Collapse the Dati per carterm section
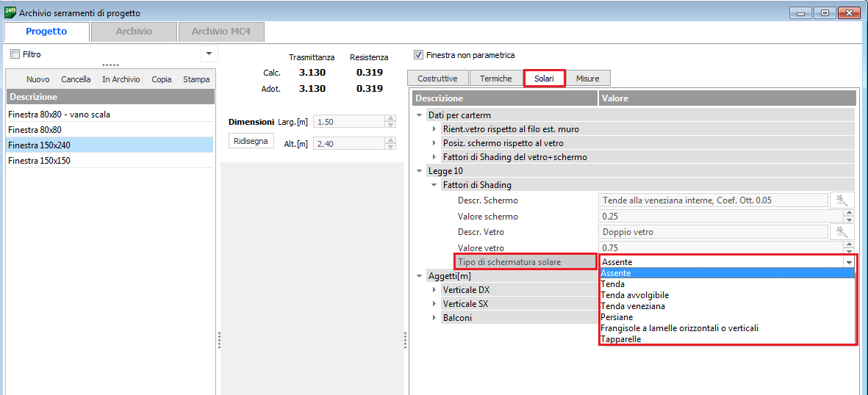868x395 pixels. tap(420, 115)
